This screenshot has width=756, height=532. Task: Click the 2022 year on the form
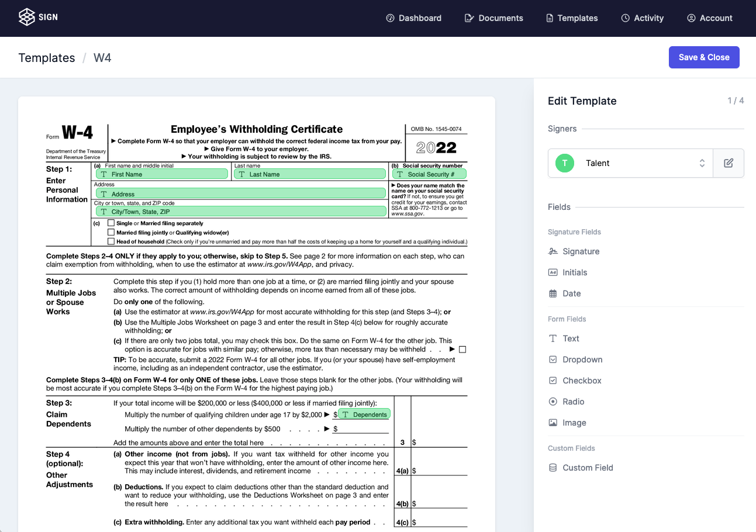tap(436, 148)
